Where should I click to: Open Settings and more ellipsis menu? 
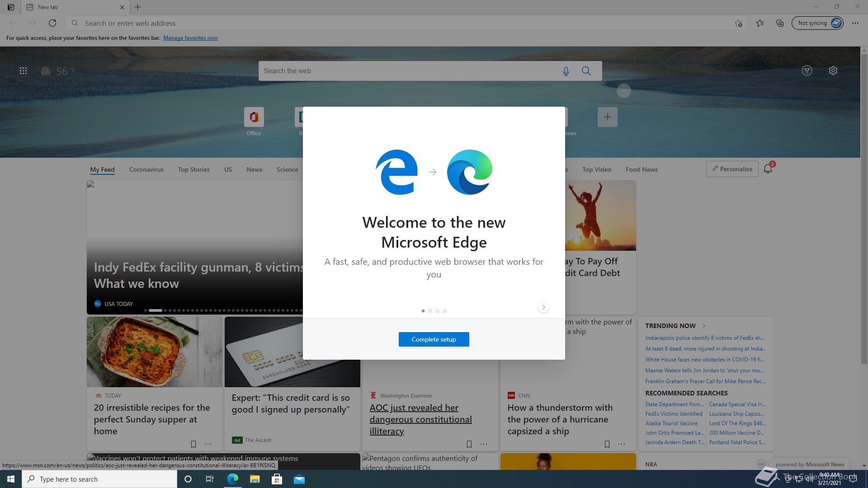coord(855,23)
